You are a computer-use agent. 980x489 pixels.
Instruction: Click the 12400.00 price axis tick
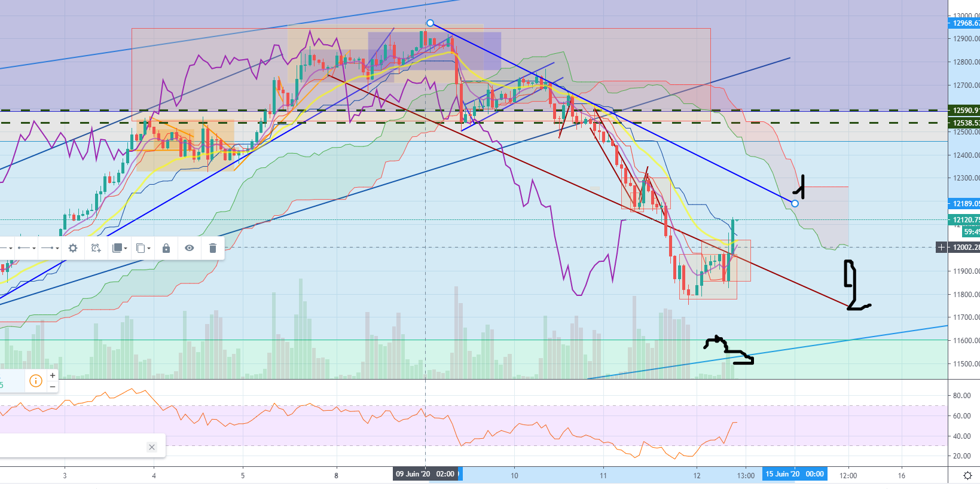966,155
